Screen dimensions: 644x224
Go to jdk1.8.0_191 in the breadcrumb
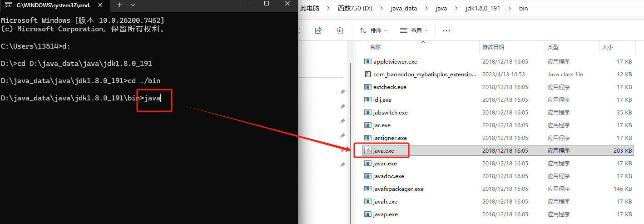[482, 9]
